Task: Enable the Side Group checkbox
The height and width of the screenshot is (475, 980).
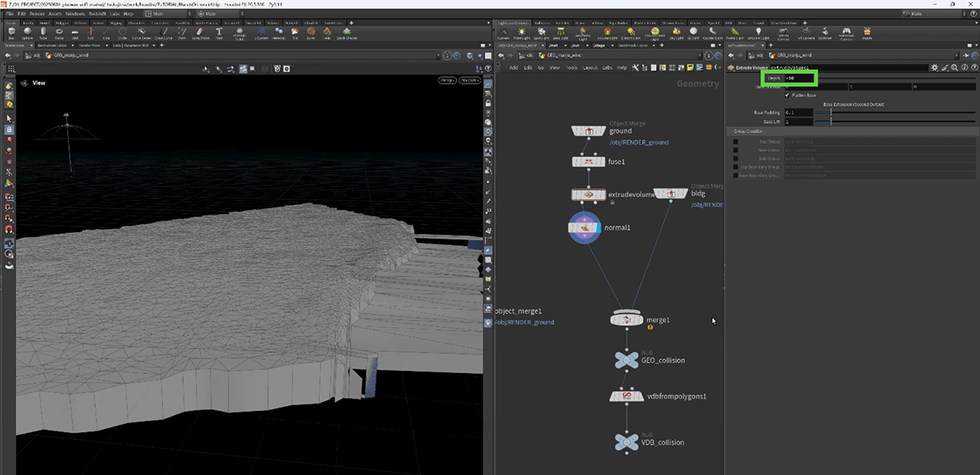Action: (736, 158)
